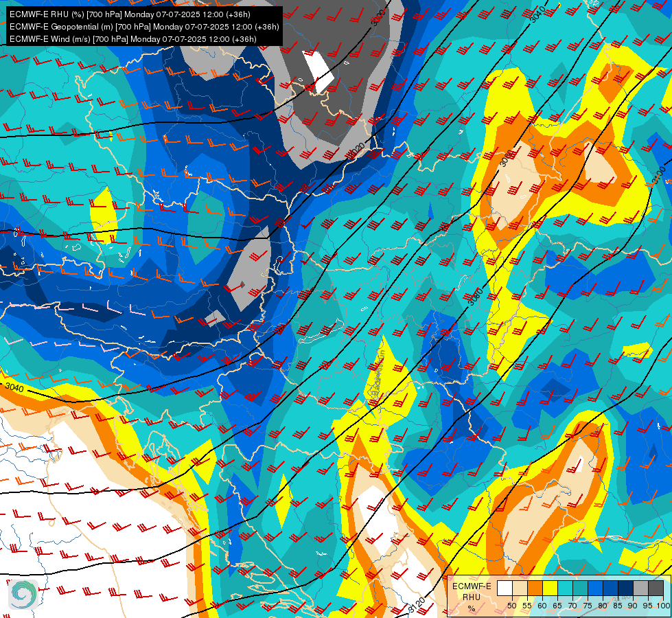Select the navy 85-90% legend swatch
Viewport: 672px width, 618px height.
pos(626,588)
